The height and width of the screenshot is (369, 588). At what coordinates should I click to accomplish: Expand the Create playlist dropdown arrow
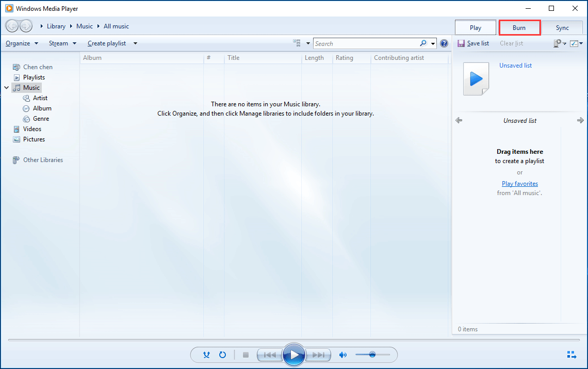135,43
